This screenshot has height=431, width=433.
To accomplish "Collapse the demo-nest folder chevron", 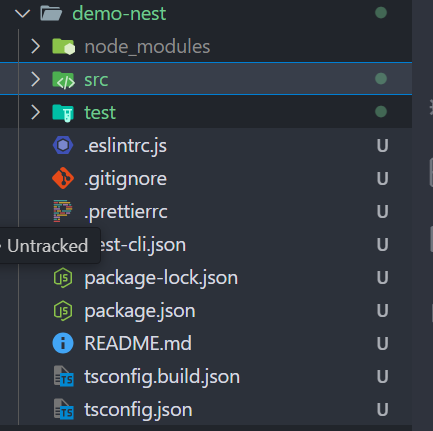I will click(x=23, y=14).
